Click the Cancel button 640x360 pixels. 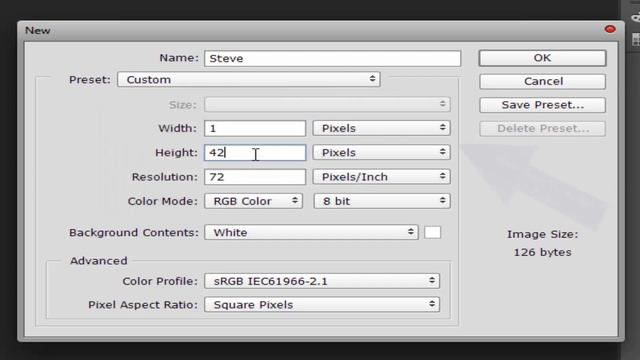click(x=542, y=81)
